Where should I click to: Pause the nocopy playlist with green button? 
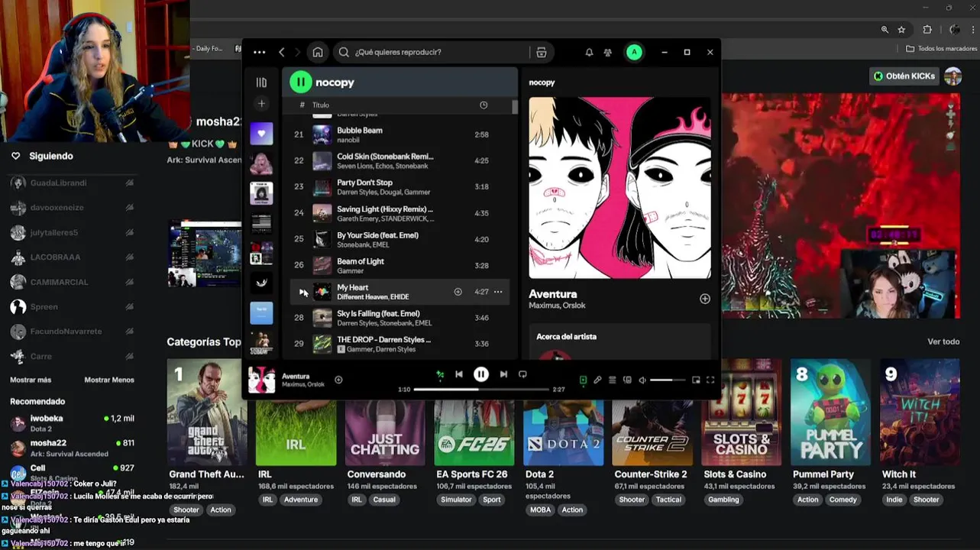(300, 82)
